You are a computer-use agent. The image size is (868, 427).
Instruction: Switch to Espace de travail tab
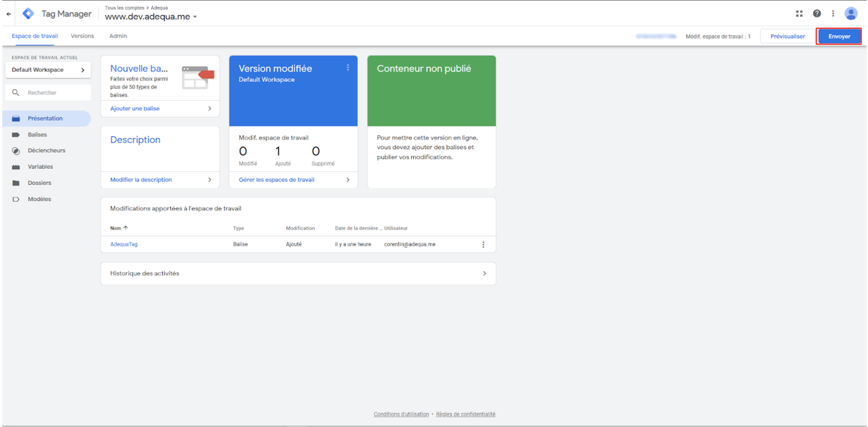click(35, 36)
